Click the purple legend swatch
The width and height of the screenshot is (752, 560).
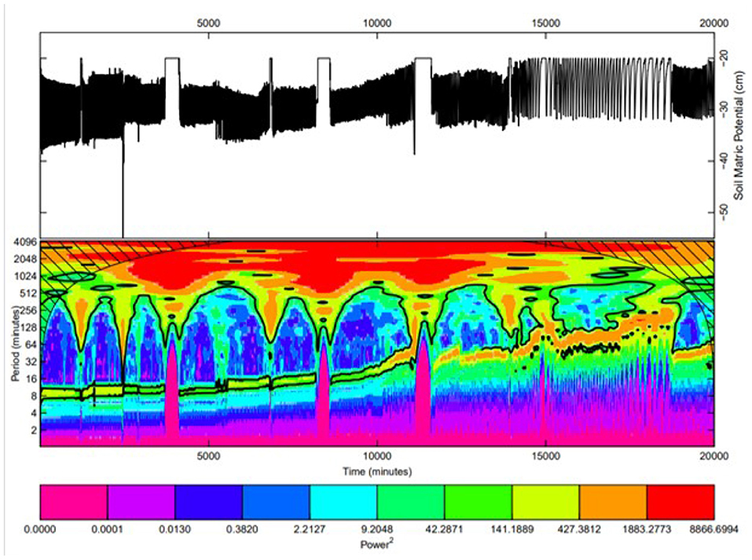tap(141, 502)
